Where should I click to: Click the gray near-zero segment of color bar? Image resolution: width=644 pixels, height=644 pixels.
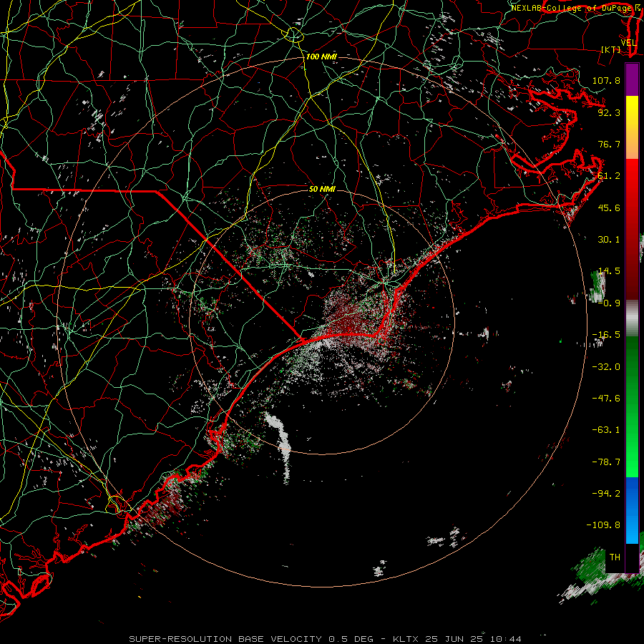click(632, 318)
